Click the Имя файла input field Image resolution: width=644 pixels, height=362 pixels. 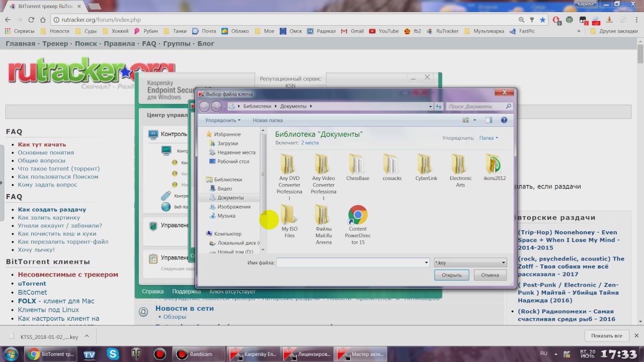(350, 262)
